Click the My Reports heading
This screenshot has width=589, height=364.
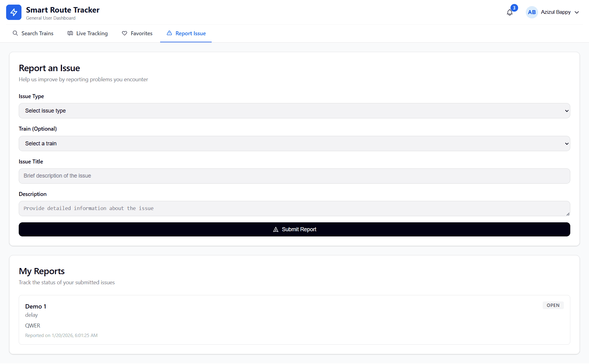42,271
